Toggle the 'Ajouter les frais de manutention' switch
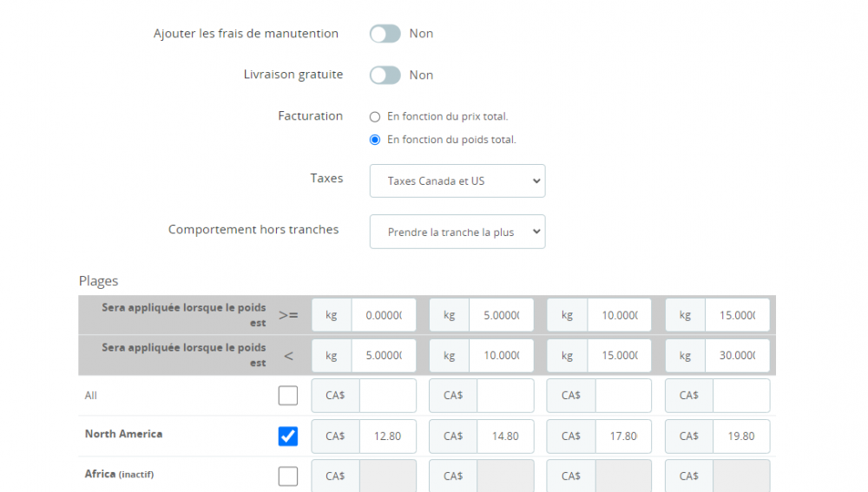Screen dimensions: 868x492 pos(385,34)
